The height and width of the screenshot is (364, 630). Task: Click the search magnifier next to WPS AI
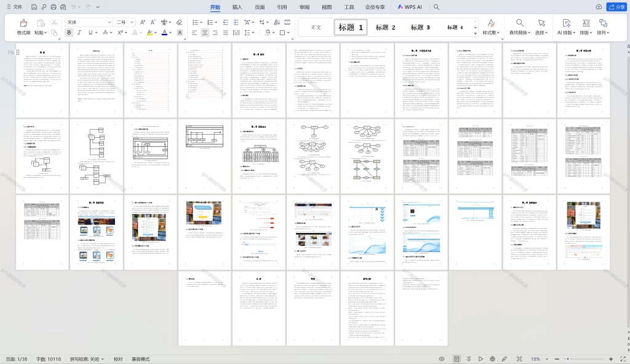(436, 7)
